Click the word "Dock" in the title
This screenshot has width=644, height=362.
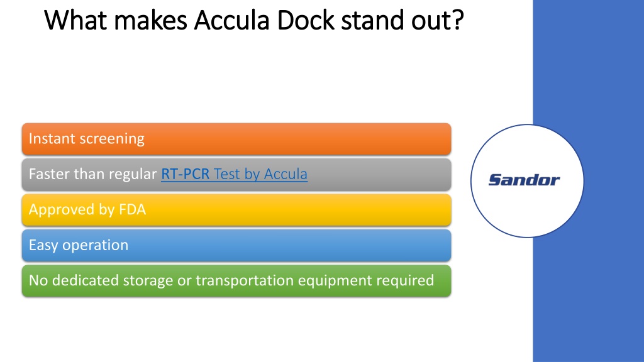[306, 19]
